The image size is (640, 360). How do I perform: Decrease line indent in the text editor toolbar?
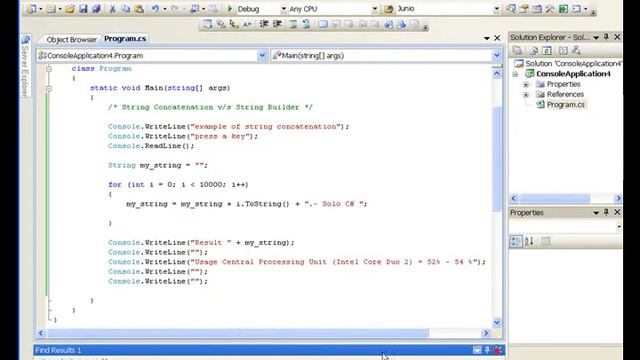pyautogui.click(x=264, y=24)
